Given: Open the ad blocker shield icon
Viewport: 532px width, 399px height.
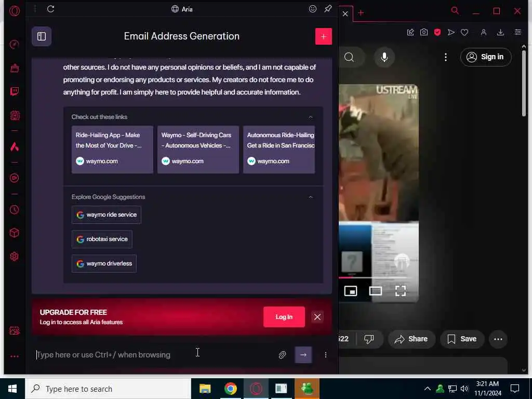Looking at the screenshot, I should point(437,32).
